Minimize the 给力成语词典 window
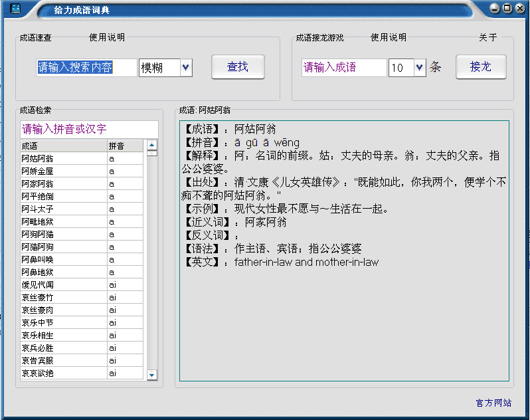 (x=495, y=8)
